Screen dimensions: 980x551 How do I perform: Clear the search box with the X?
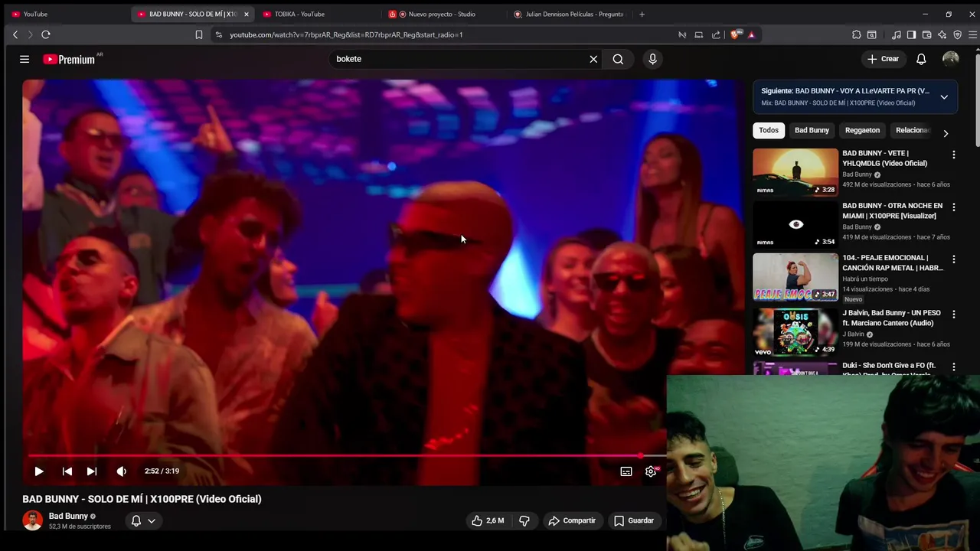coord(593,59)
